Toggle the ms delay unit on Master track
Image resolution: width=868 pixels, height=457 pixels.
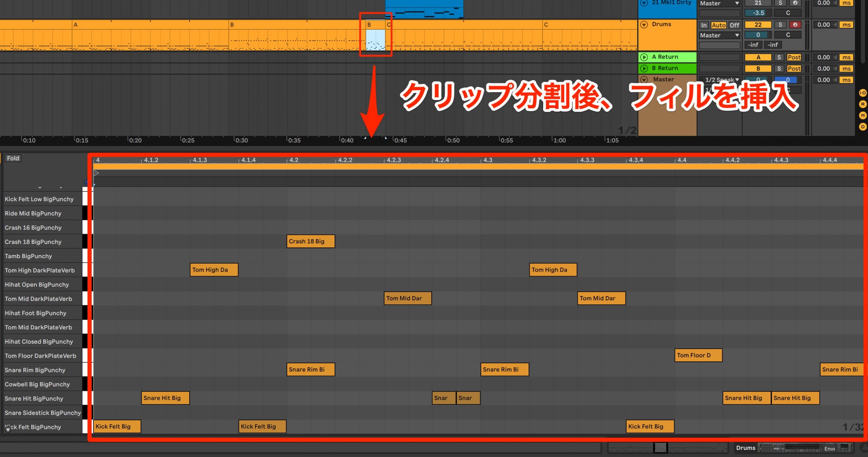tap(846, 80)
